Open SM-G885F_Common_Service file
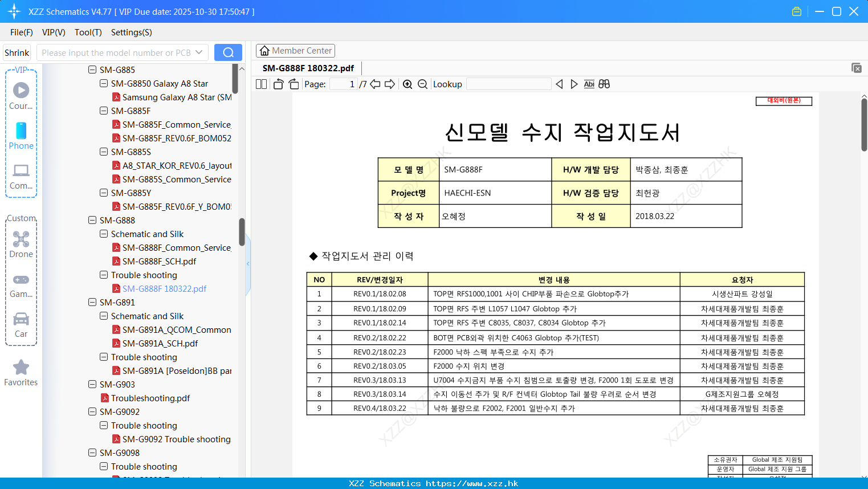This screenshot has width=868, height=489. coord(177,124)
